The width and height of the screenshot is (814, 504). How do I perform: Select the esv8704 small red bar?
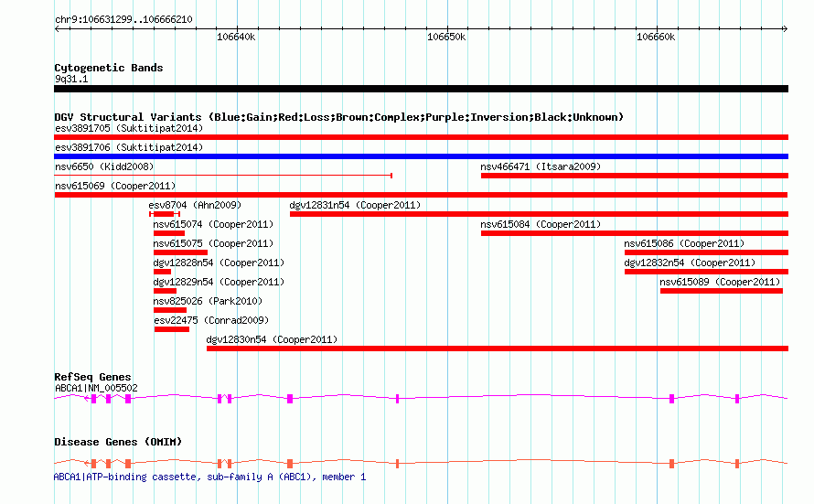point(165,214)
